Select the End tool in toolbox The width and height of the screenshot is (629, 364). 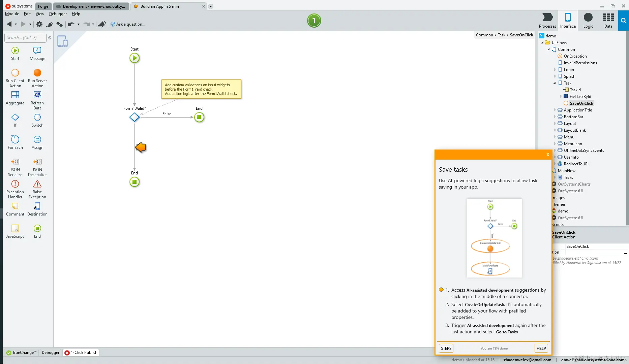tap(37, 231)
